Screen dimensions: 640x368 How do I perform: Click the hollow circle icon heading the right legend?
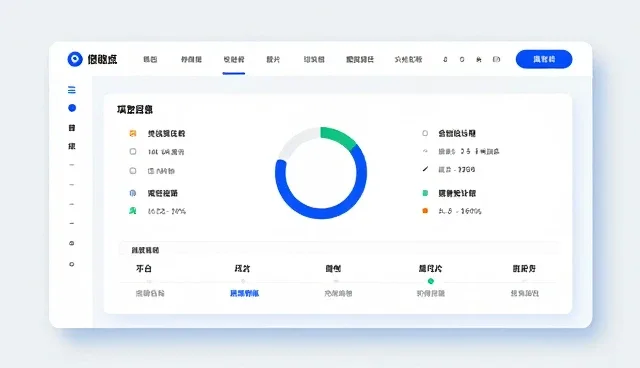[x=425, y=133]
